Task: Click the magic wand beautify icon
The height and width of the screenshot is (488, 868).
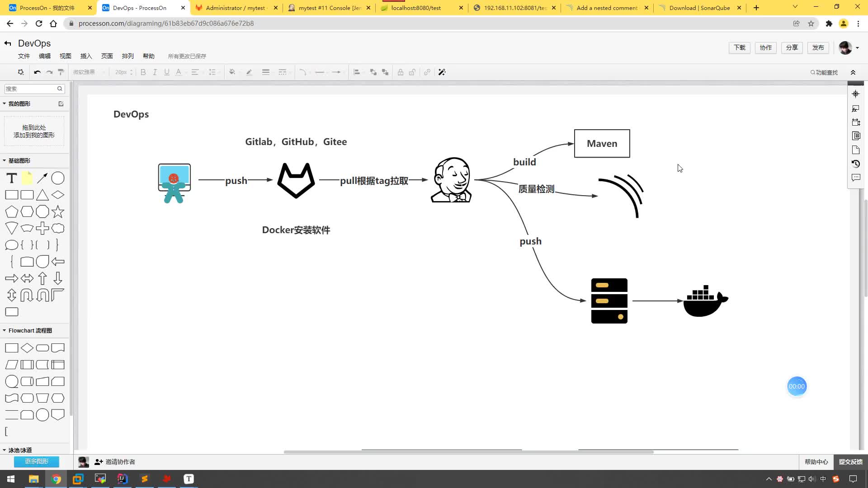Action: click(x=442, y=72)
